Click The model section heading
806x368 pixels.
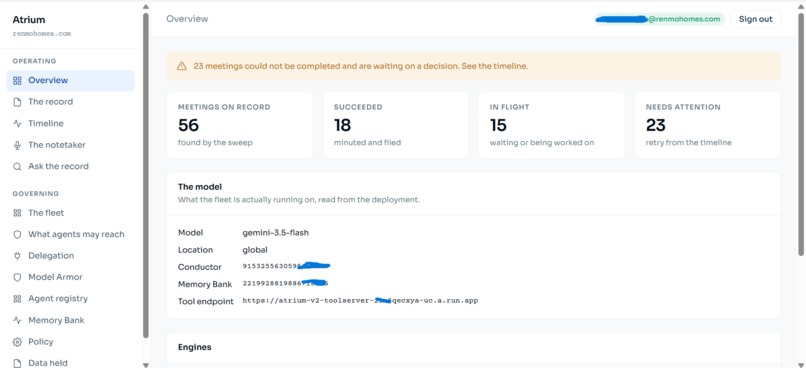point(200,187)
